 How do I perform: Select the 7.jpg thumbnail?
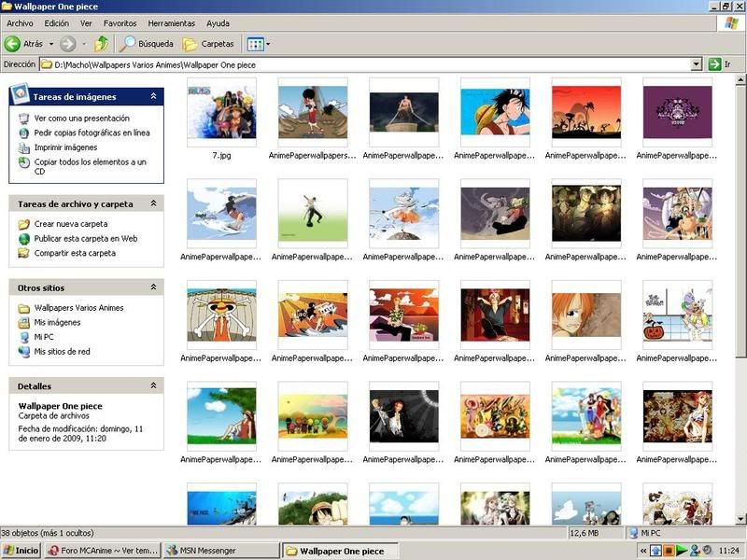point(221,112)
